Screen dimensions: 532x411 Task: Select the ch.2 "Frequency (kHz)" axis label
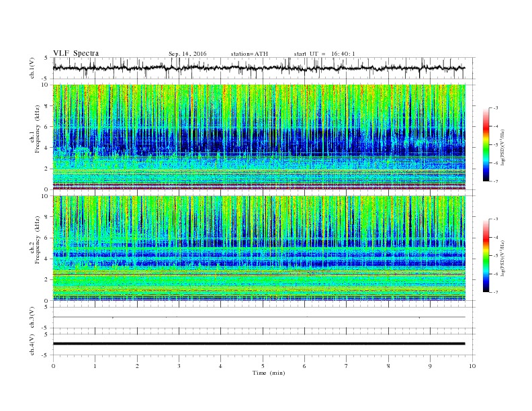pos(38,239)
